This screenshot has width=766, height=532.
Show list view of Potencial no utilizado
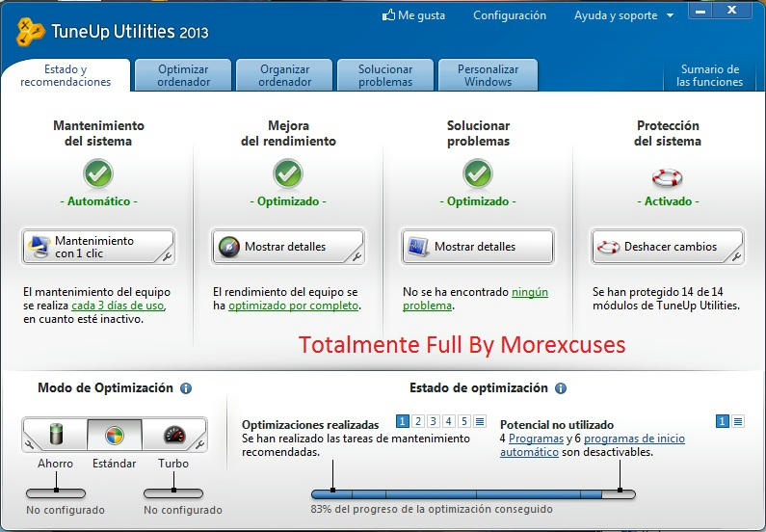point(738,421)
